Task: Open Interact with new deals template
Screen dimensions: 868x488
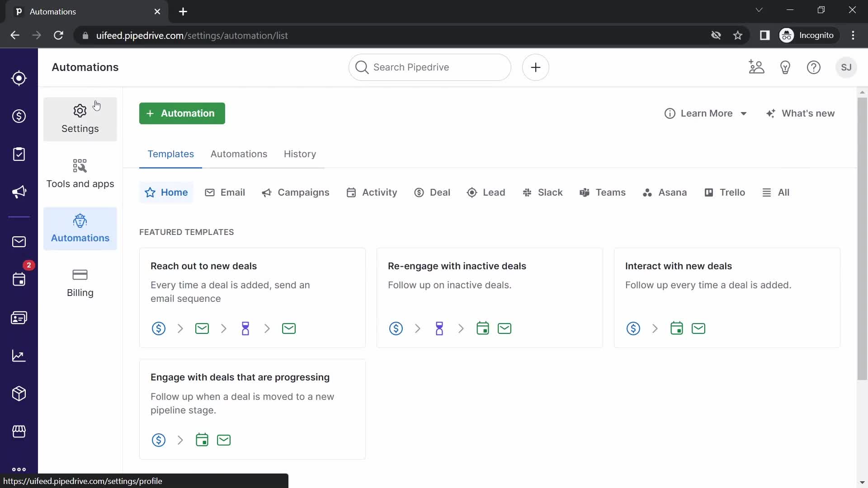Action: click(x=727, y=298)
